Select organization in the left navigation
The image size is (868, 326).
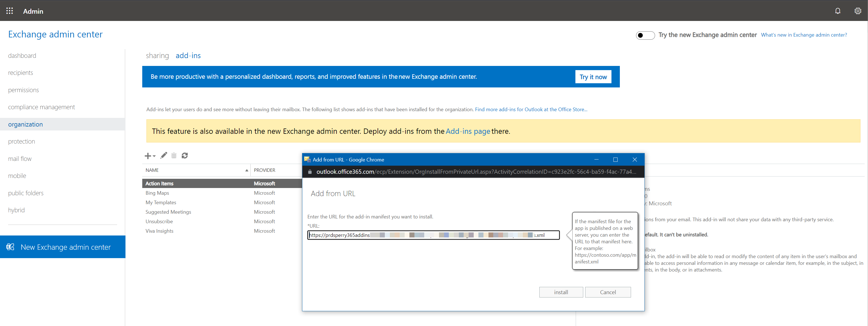(63, 124)
